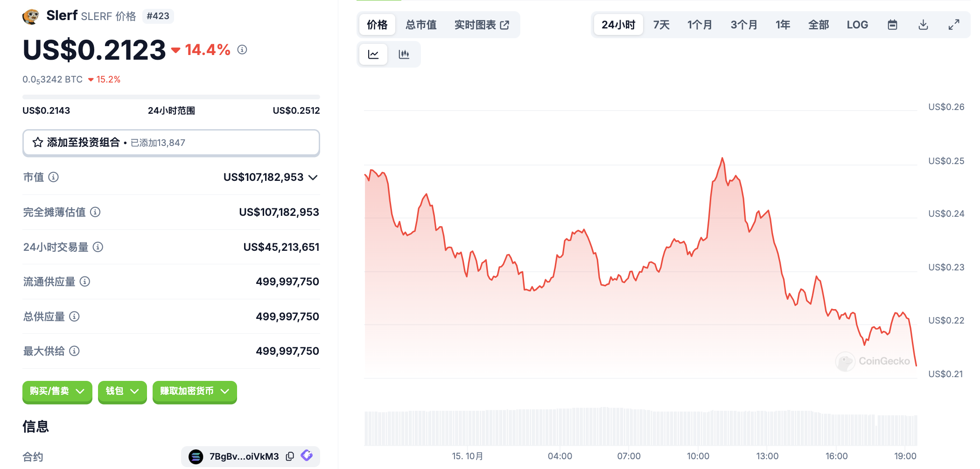This screenshot has width=980, height=469.
Task: Open the 赚取加密货币 dropdown
Action: pos(195,391)
